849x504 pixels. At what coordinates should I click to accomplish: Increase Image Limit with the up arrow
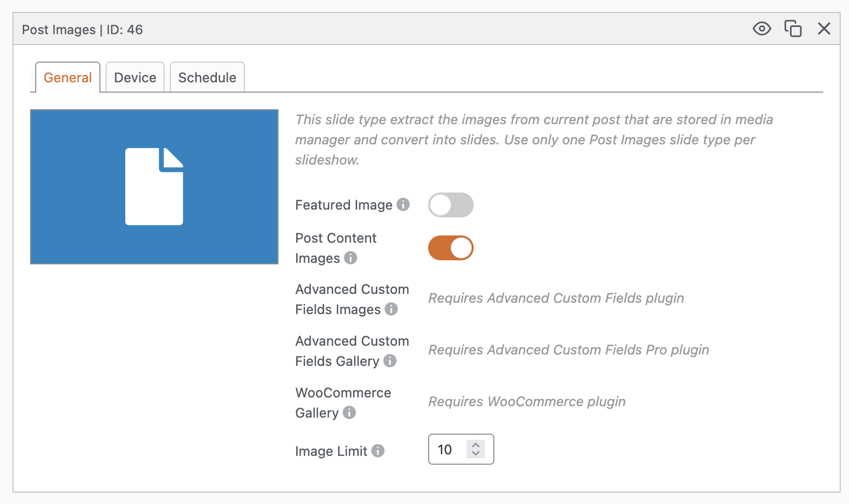click(x=476, y=444)
